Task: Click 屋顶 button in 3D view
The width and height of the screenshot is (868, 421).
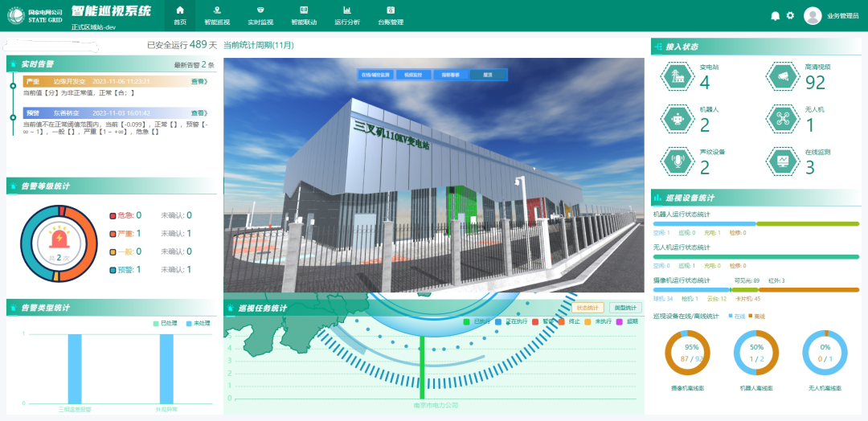Action: (x=488, y=75)
